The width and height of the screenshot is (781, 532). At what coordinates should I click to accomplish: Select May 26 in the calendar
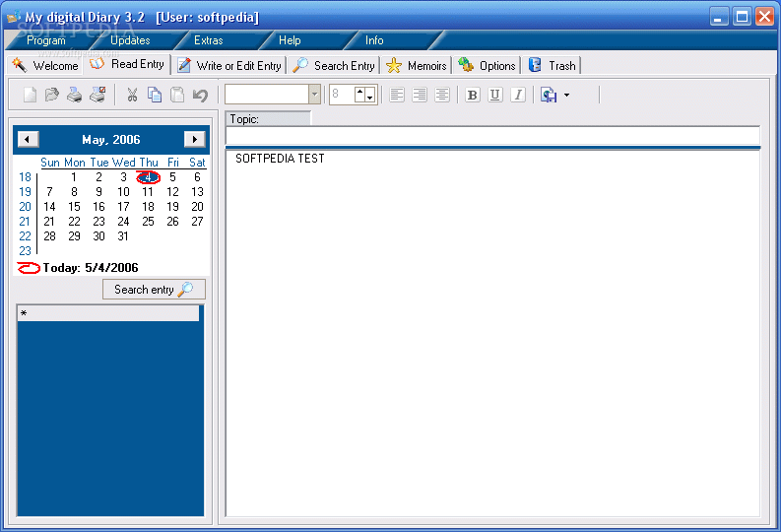[x=172, y=221]
